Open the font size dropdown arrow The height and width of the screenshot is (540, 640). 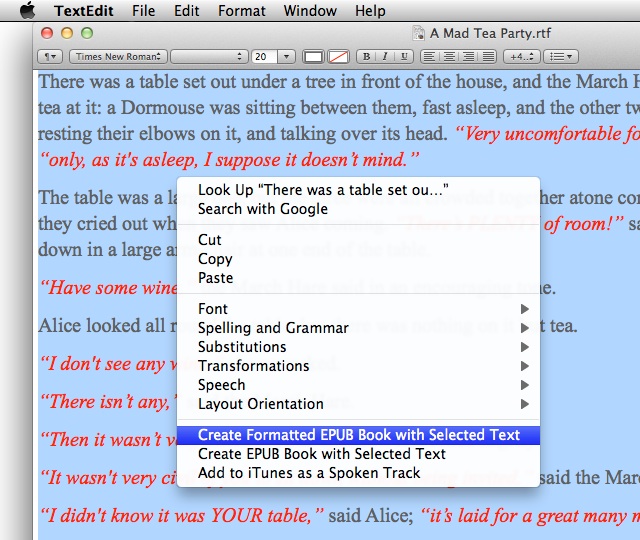pos(287,56)
